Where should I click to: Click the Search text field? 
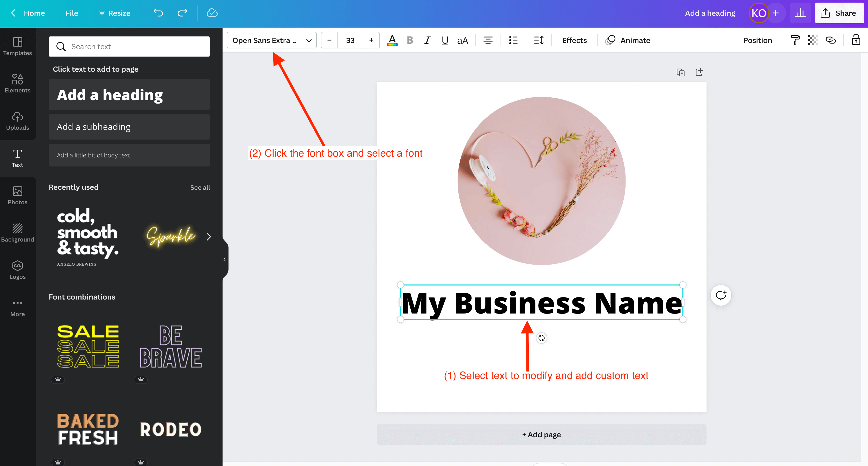click(x=129, y=47)
